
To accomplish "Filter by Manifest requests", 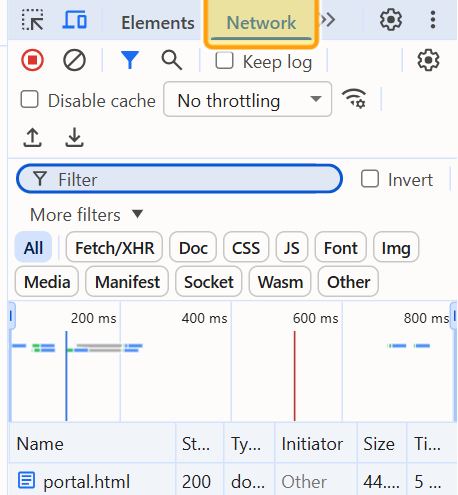I will 127,282.
